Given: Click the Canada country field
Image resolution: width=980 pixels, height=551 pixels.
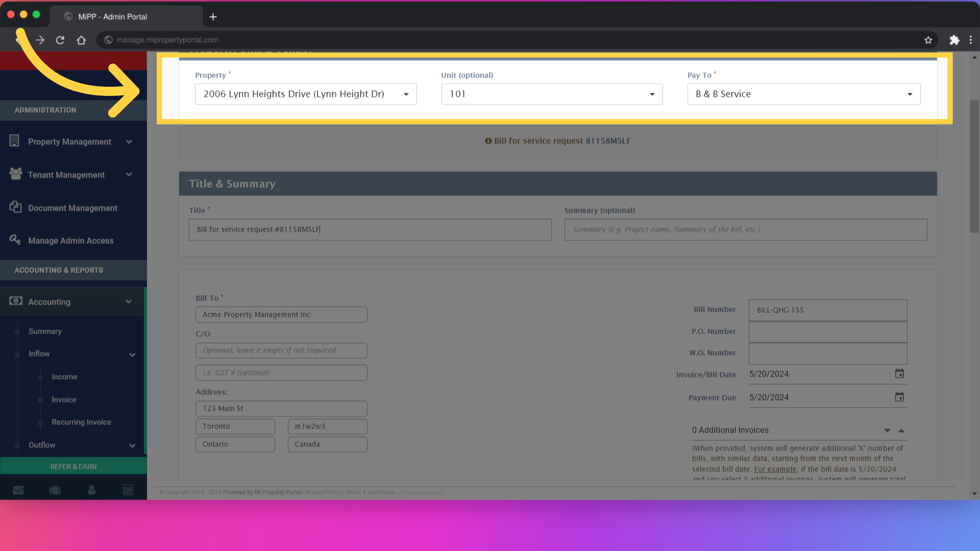Looking at the screenshot, I should 328,444.
